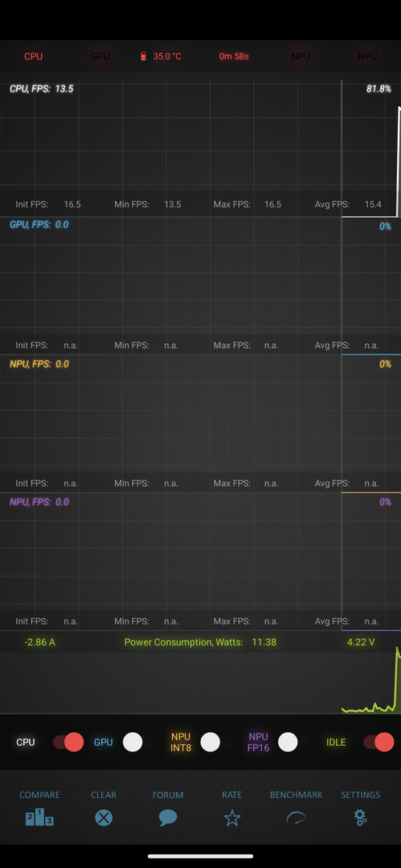This screenshot has height=868, width=401.
Task: Tap the Clear X circle icon
Action: click(x=104, y=817)
